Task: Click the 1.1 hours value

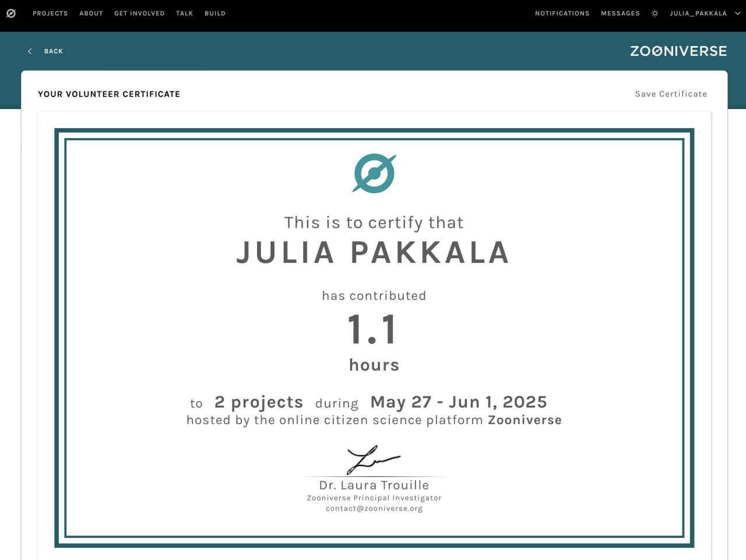Action: coord(373,330)
